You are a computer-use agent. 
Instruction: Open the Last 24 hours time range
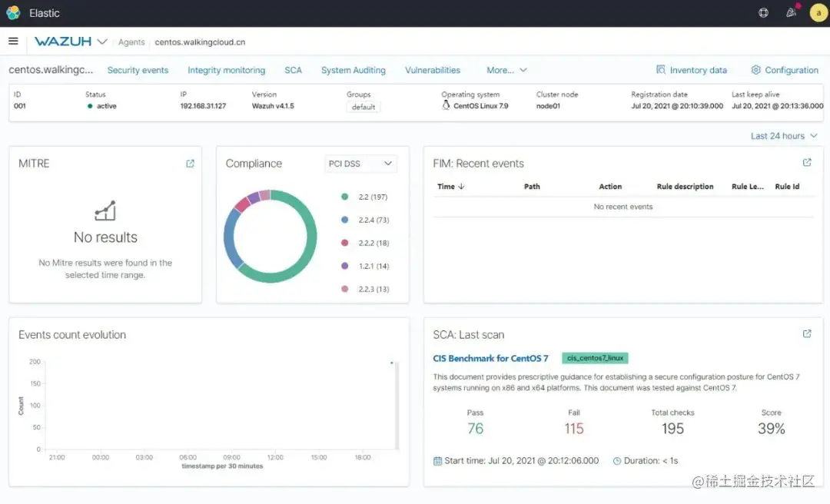[x=784, y=136]
